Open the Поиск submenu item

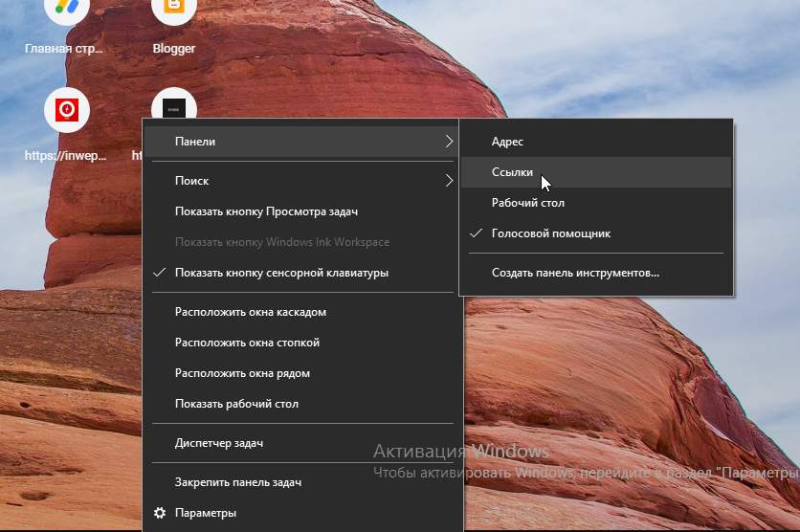pyautogui.click(x=302, y=181)
